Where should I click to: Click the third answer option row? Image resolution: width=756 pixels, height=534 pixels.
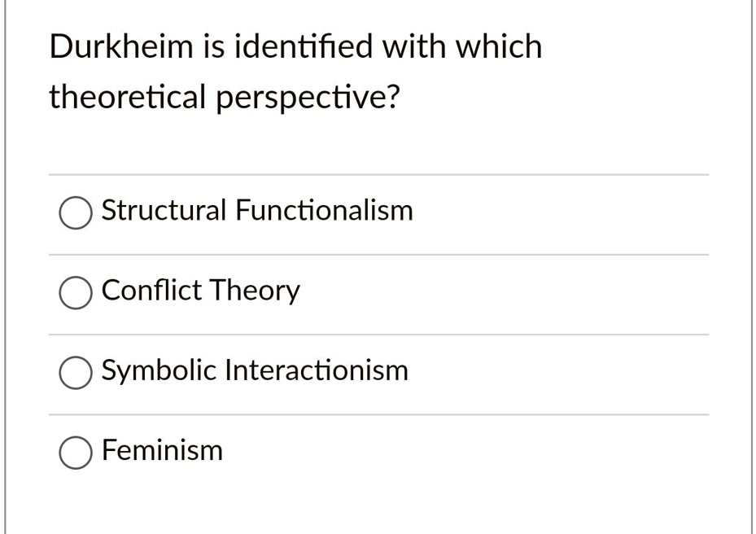tap(378, 371)
